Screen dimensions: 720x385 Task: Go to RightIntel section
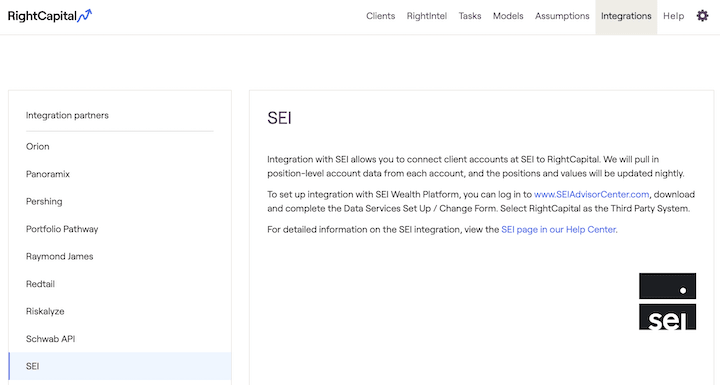click(x=427, y=16)
